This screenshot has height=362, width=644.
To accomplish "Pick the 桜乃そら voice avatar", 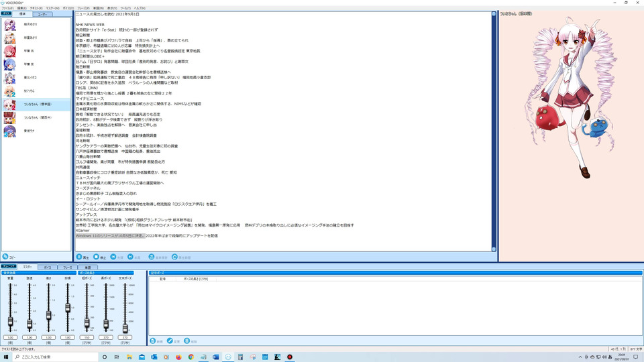I will pos(9,91).
